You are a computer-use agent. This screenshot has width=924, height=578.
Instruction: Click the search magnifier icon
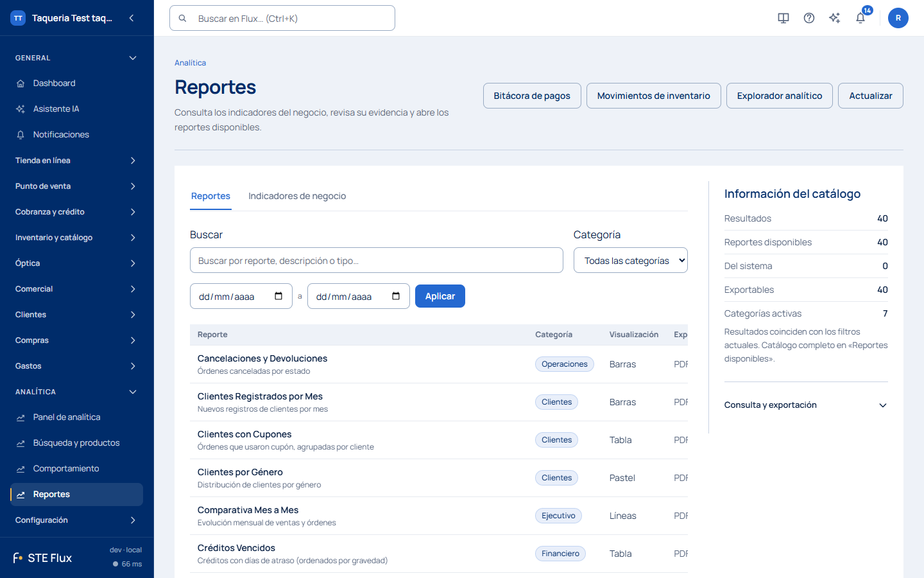point(182,19)
